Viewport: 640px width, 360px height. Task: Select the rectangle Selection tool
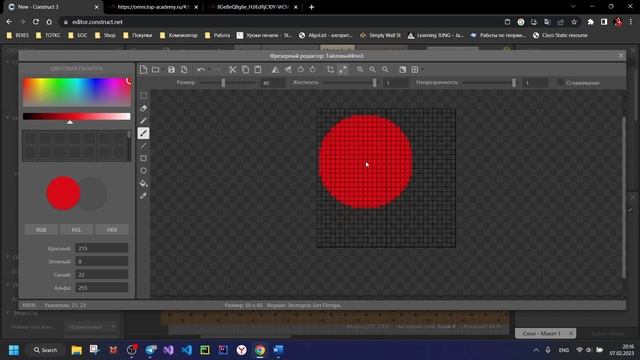tap(143, 96)
